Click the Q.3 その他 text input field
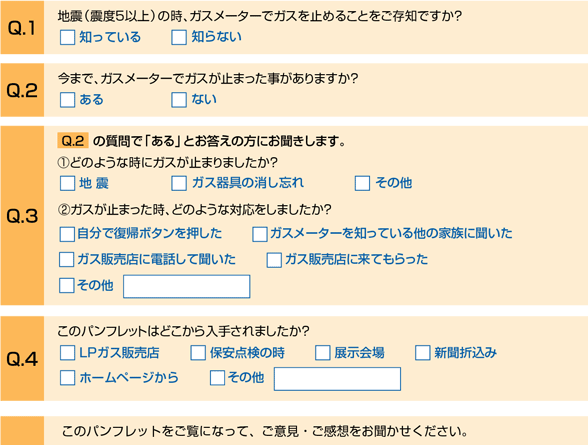Viewport: 588px width, 445px height. (187, 286)
